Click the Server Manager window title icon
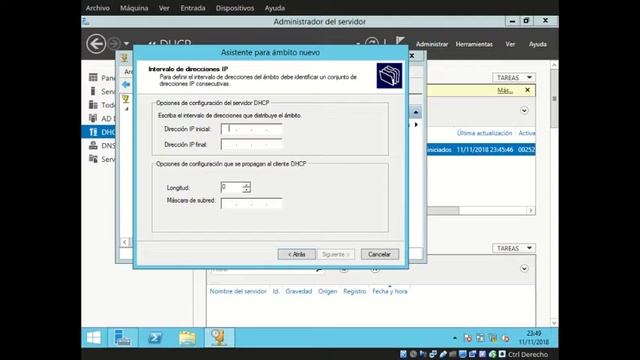 tap(86, 22)
